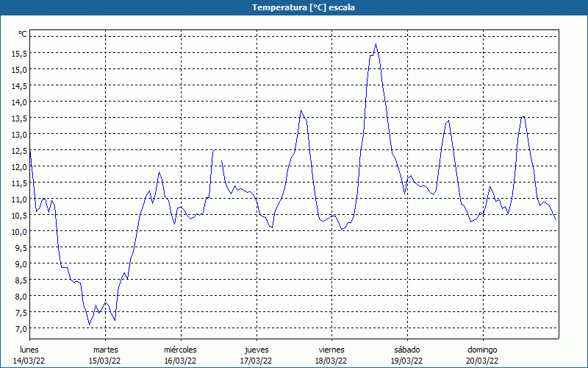The image size is (588, 368).
Task: Select the 'miércoles' day label
Action: tap(180, 350)
